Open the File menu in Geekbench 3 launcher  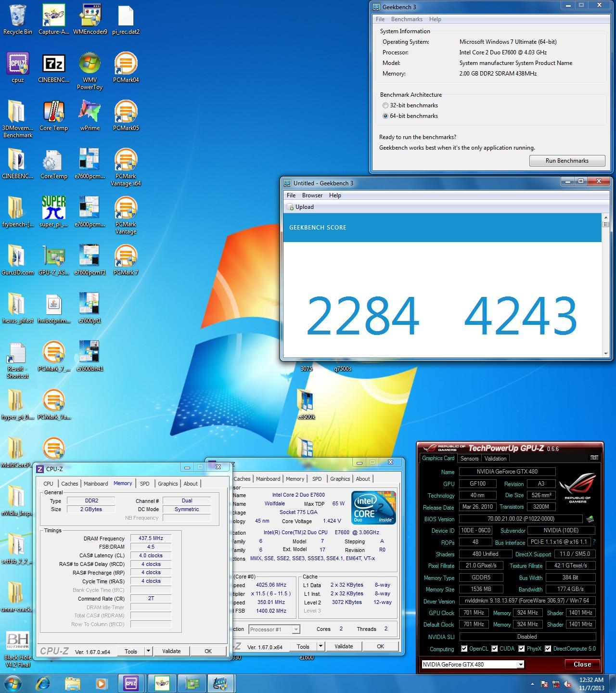click(380, 19)
